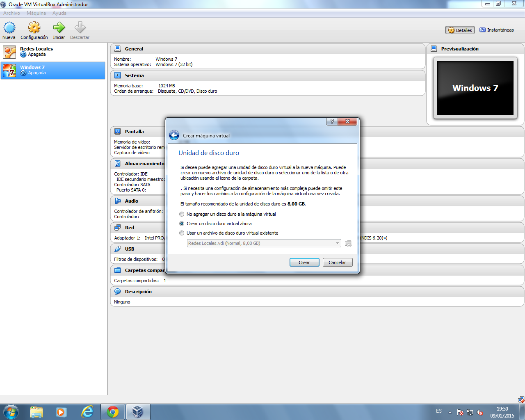Image resolution: width=525 pixels, height=420 pixels.
Task: Click the Almacenamiento section icon
Action: coord(118,164)
